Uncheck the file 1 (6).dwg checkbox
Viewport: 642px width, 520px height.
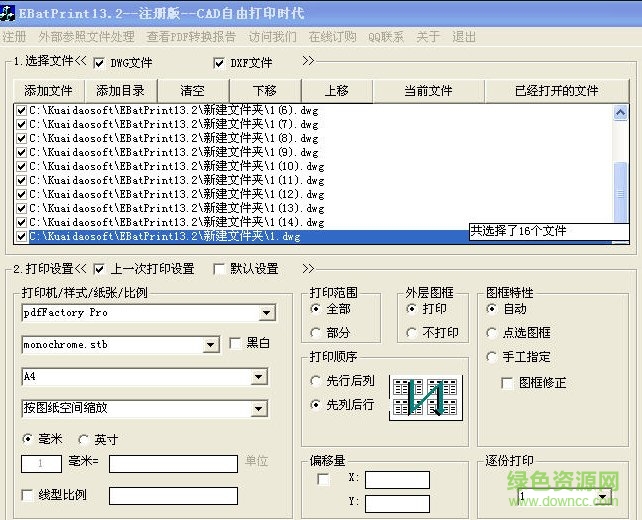click(x=21, y=110)
